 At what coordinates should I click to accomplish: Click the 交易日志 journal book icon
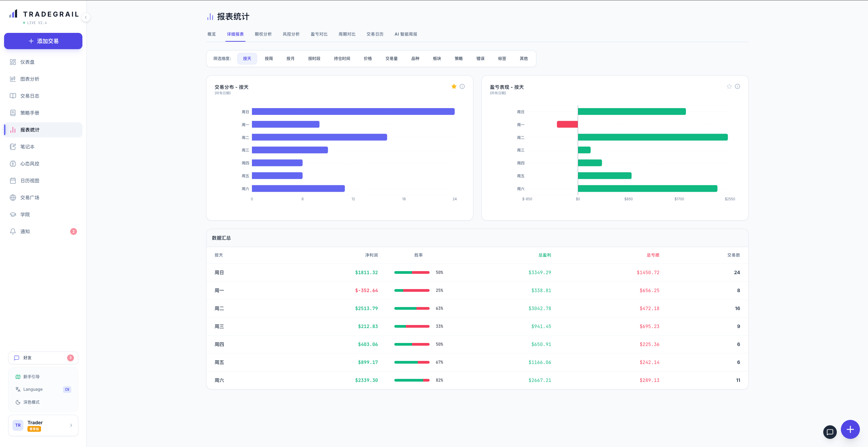[x=13, y=96]
